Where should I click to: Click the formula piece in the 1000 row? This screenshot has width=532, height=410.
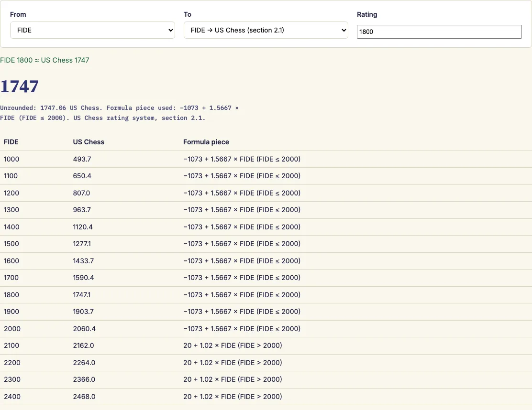(x=242, y=159)
